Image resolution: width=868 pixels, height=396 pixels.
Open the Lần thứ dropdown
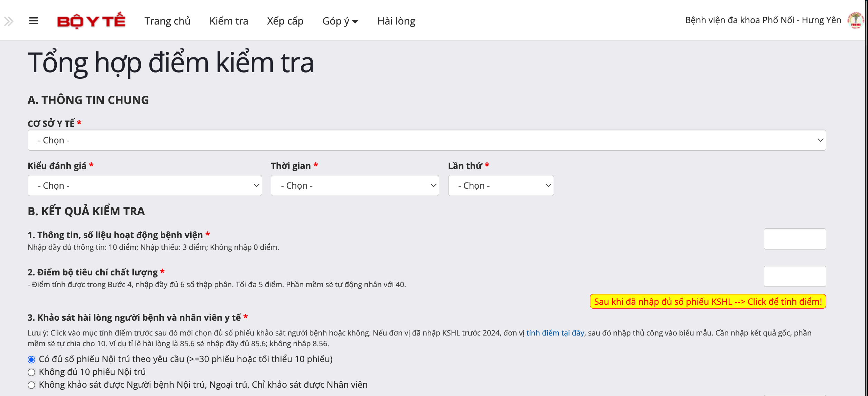click(500, 186)
